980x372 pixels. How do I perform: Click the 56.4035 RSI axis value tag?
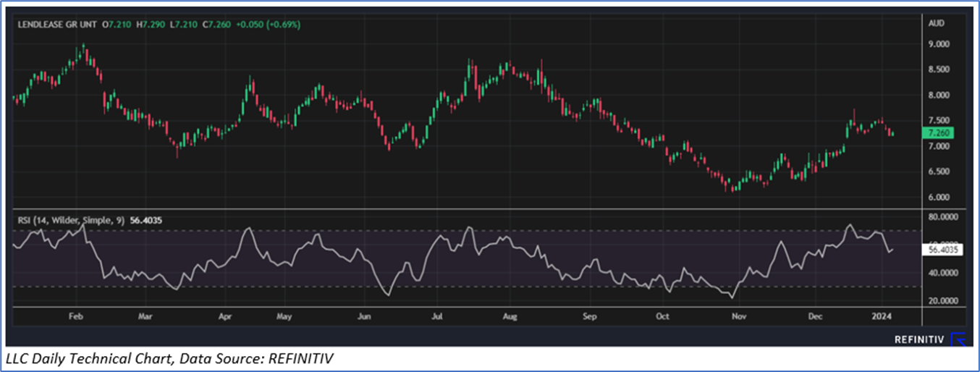click(x=942, y=249)
